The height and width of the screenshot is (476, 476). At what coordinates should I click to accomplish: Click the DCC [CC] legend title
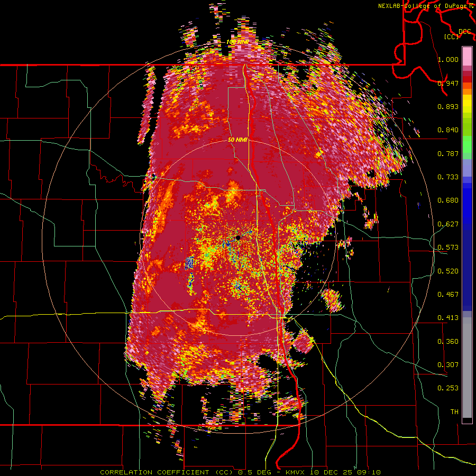457,34
